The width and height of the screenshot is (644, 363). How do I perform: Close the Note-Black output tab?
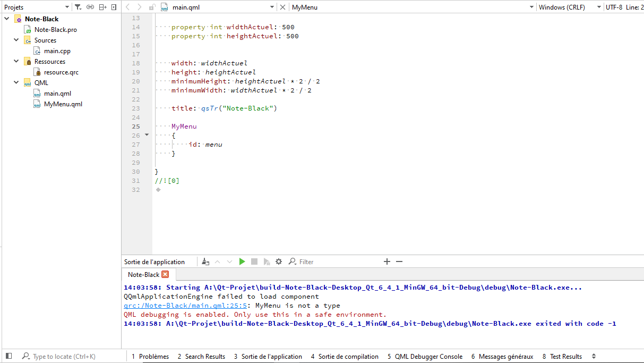[165, 275]
